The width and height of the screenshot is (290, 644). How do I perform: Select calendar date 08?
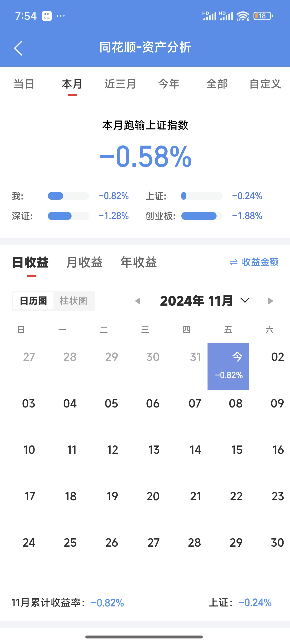point(236,403)
